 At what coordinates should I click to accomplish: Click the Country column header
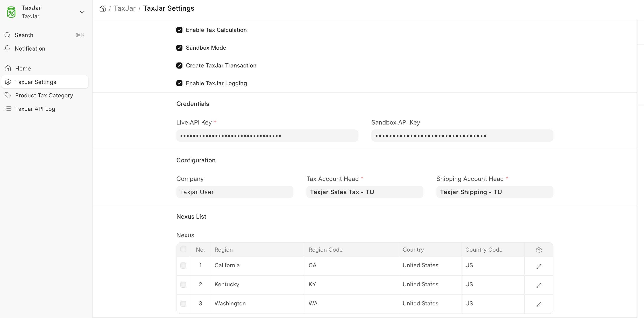430,250
